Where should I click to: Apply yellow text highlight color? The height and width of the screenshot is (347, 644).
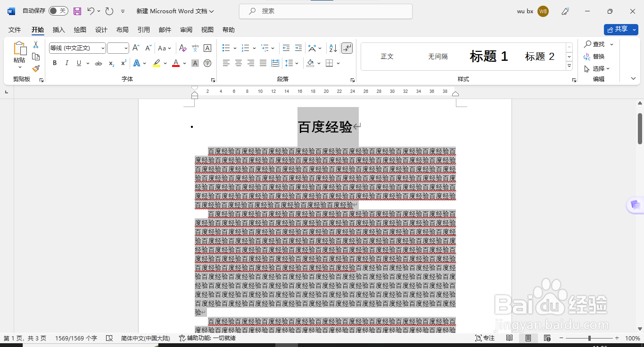157,63
